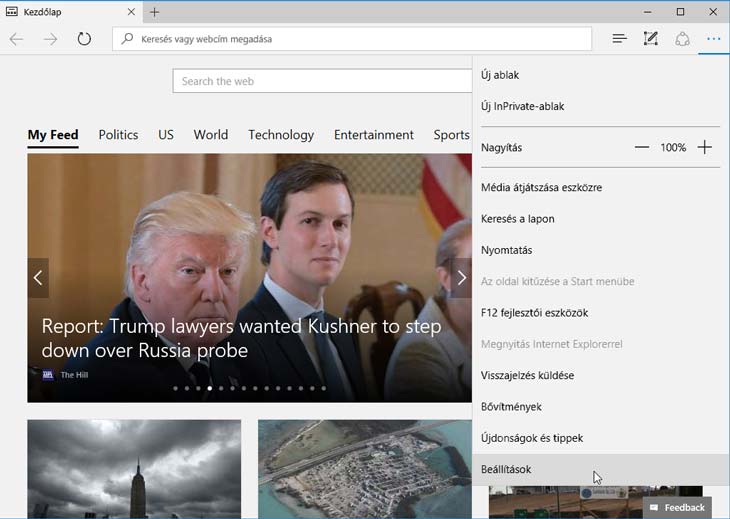Open the Politics feed tab

[x=118, y=135]
